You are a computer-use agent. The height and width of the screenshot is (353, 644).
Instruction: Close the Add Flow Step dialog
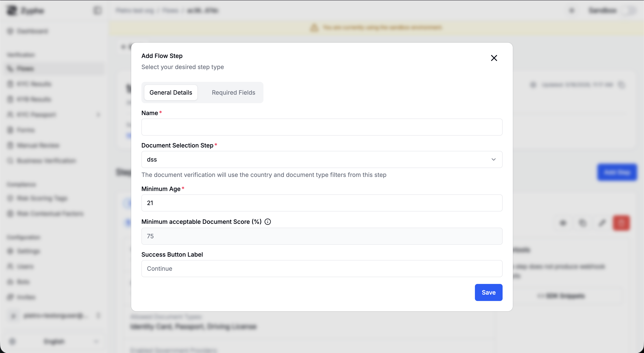(x=494, y=58)
